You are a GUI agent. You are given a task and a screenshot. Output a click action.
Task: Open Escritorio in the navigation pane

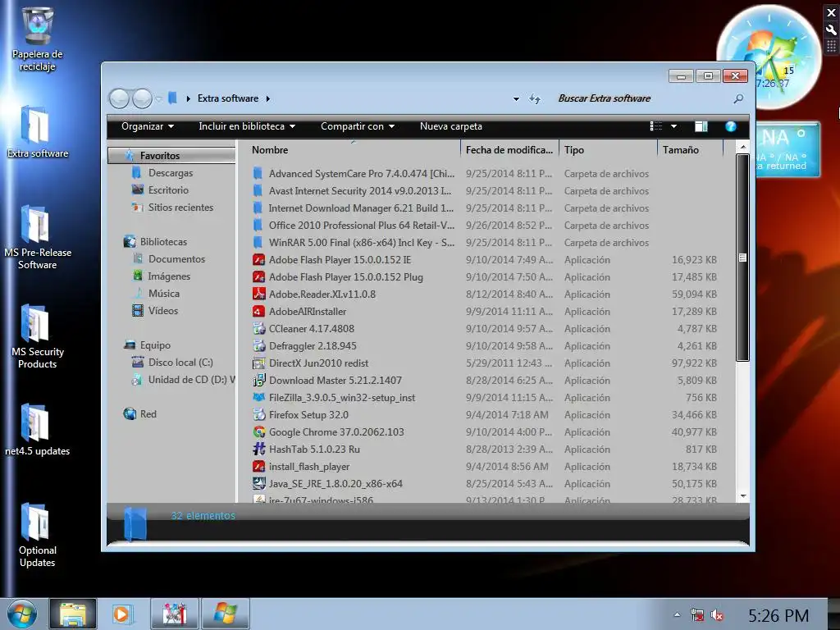(x=168, y=190)
